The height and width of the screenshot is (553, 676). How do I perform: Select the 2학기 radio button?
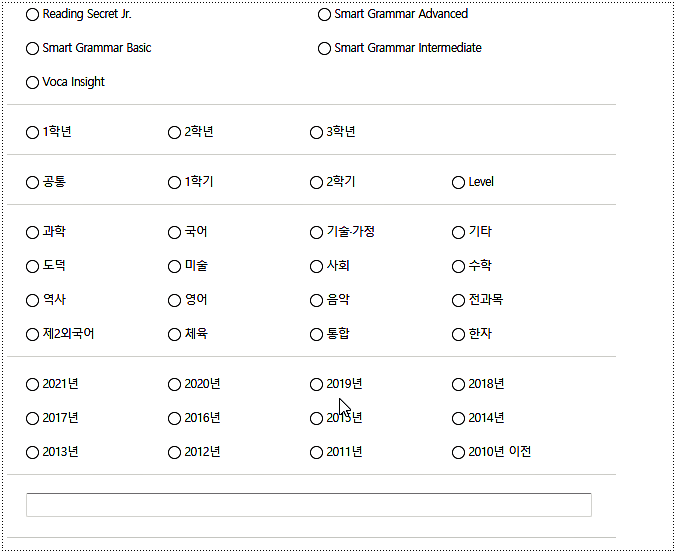pos(317,183)
